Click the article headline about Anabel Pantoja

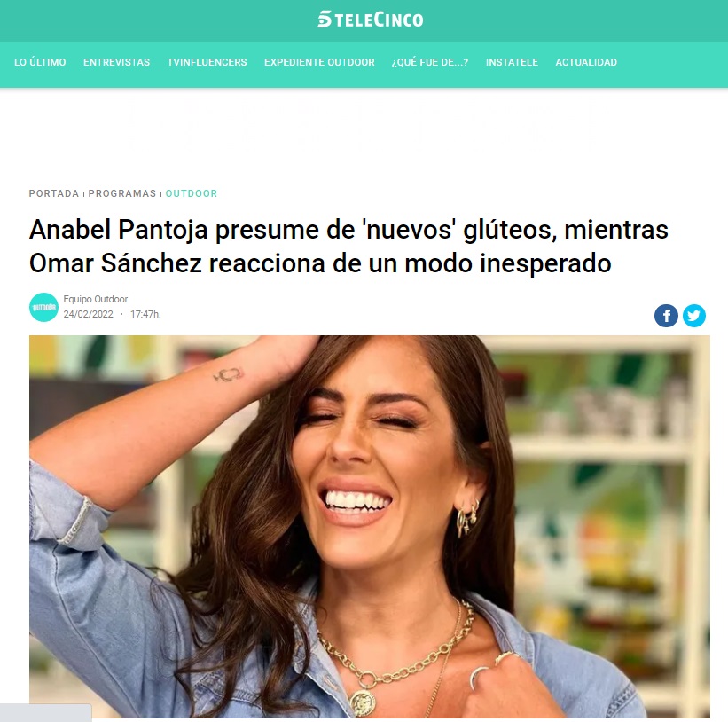coord(348,246)
